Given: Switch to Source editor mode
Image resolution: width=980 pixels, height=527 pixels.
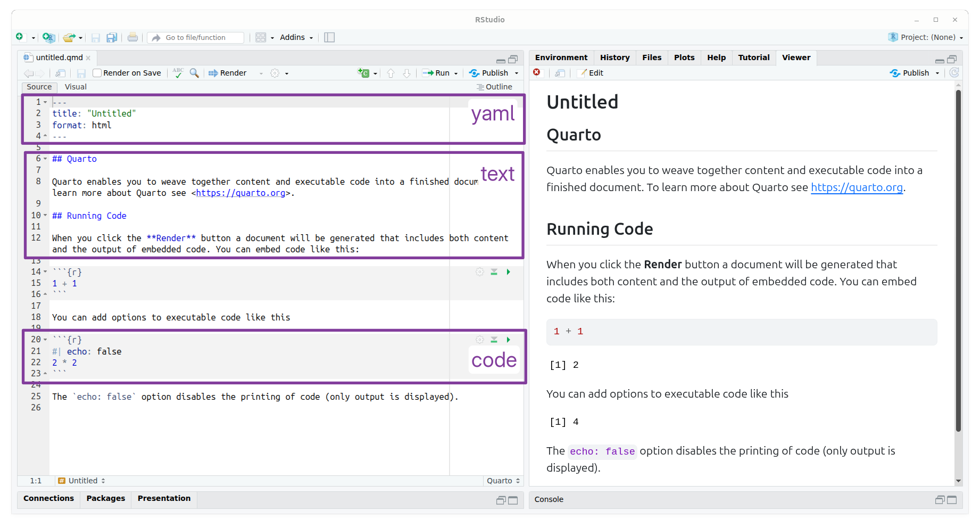Looking at the screenshot, I should tap(39, 87).
